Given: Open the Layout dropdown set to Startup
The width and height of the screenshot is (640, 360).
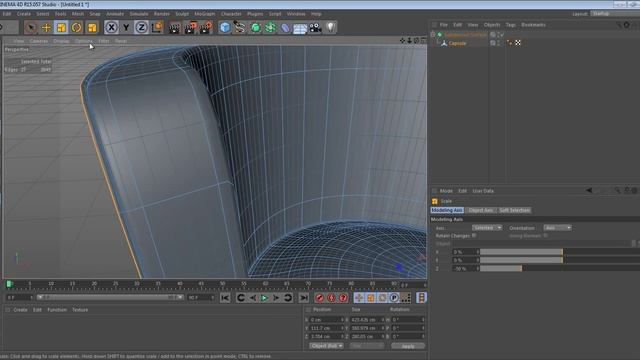Looking at the screenshot, I should [615, 13].
